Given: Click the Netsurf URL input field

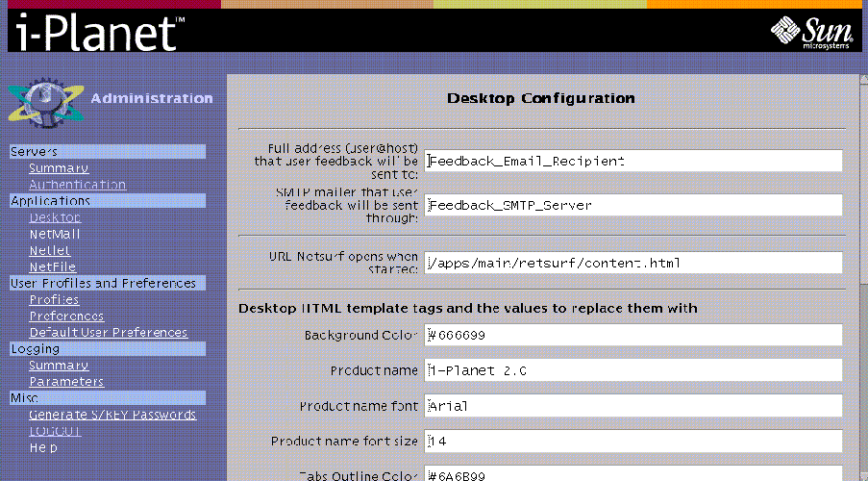Looking at the screenshot, I should click(633, 263).
